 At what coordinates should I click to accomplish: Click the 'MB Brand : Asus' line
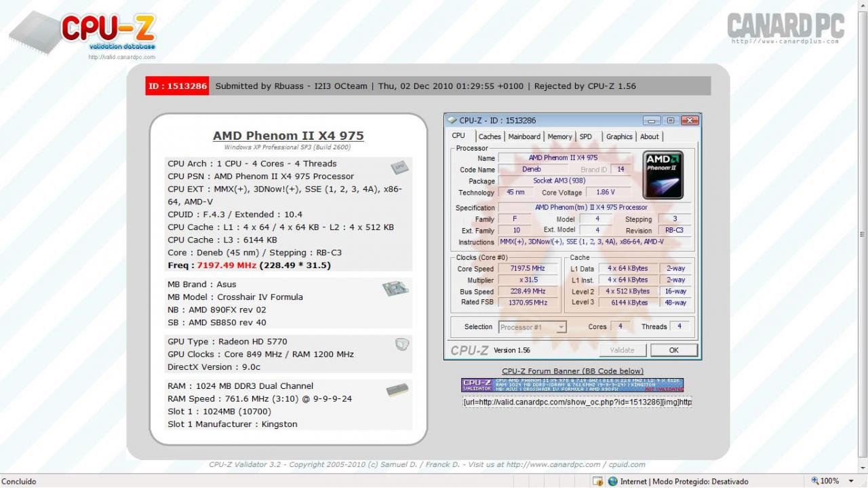(202, 284)
